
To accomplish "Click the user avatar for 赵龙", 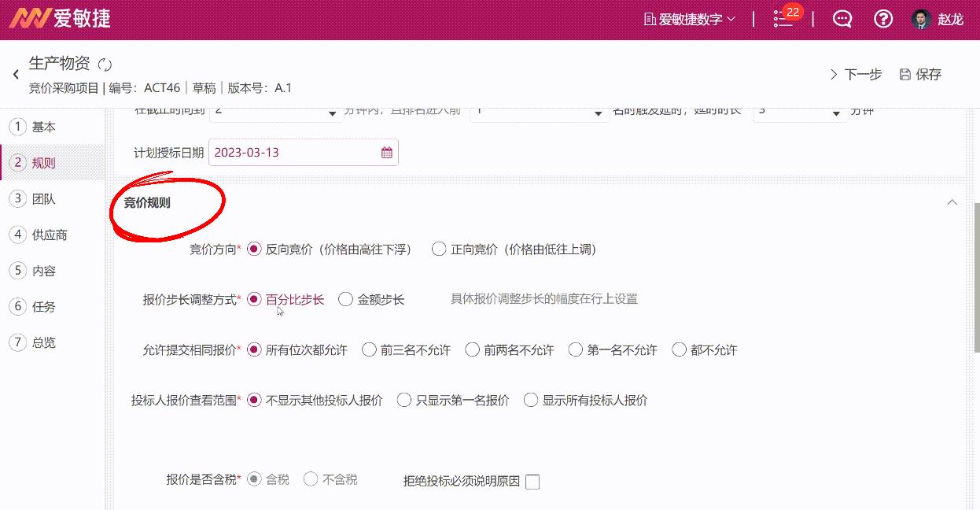I will point(921,18).
